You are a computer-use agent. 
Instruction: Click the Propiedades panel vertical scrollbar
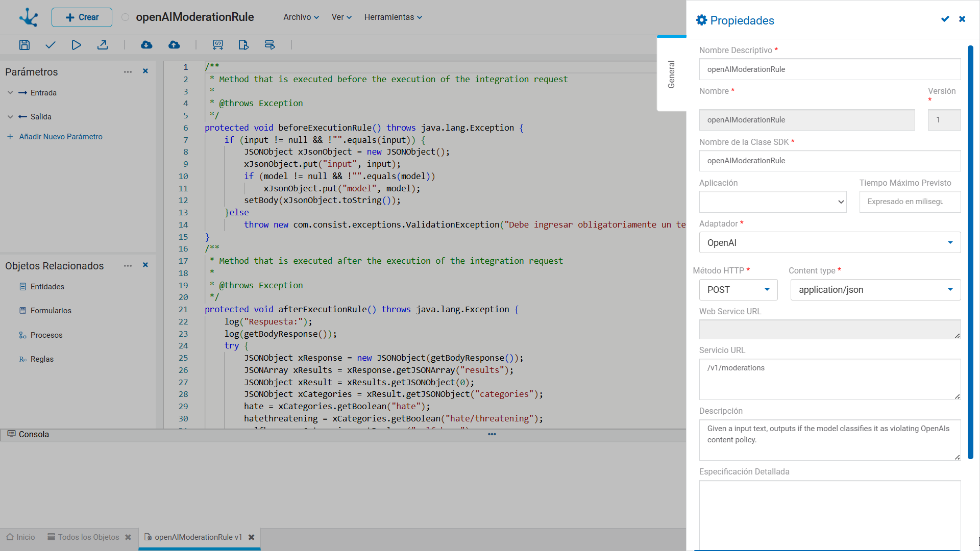[970, 253]
